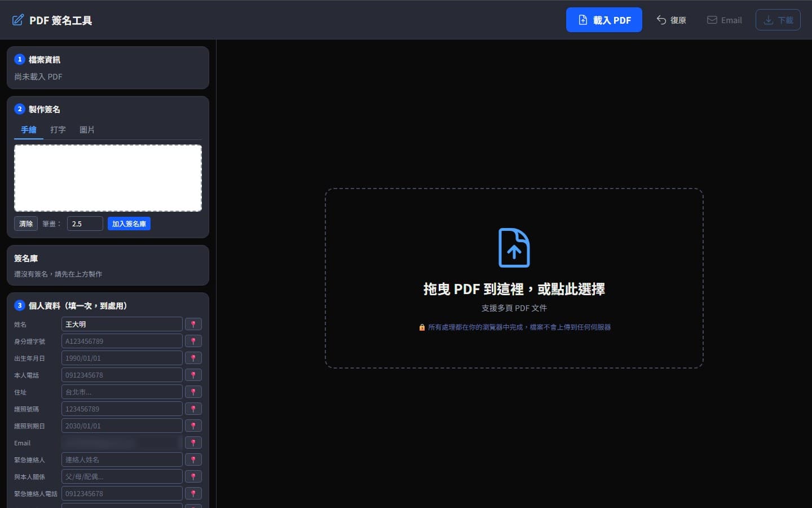This screenshot has width=812, height=508.
Task: Click the pin icon for 住址 row
Action: (193, 392)
